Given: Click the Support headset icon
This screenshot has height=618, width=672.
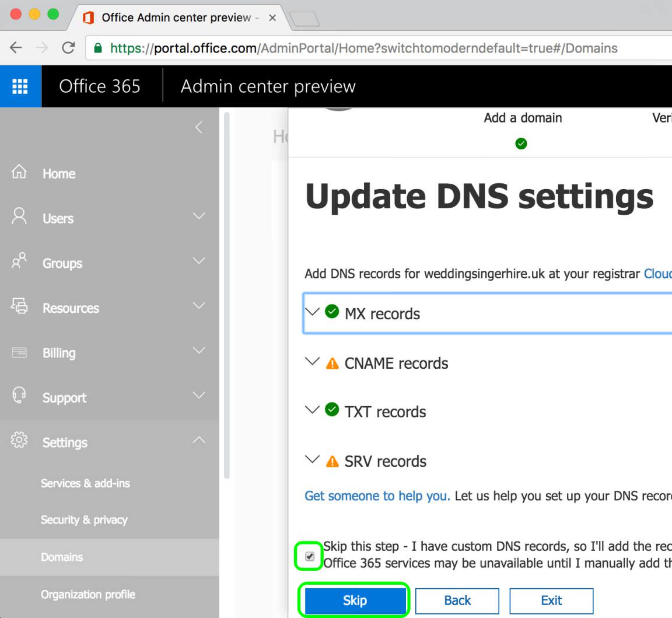Looking at the screenshot, I should [19, 395].
